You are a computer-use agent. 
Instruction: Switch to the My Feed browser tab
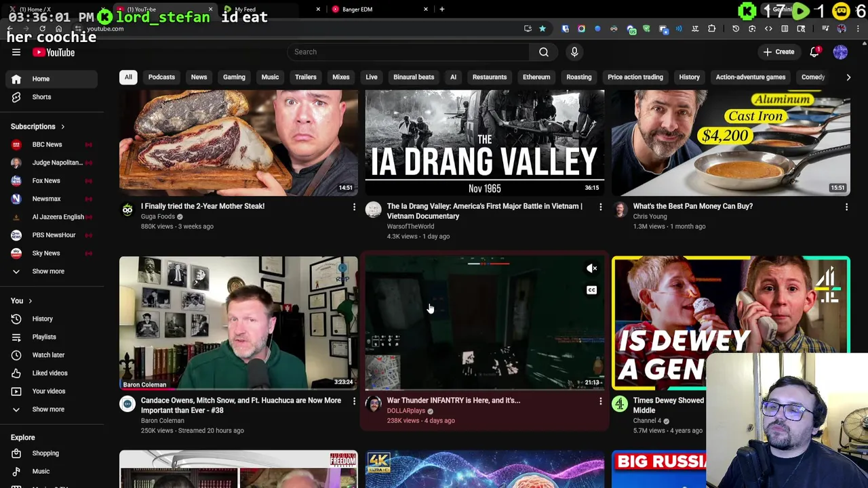271,9
